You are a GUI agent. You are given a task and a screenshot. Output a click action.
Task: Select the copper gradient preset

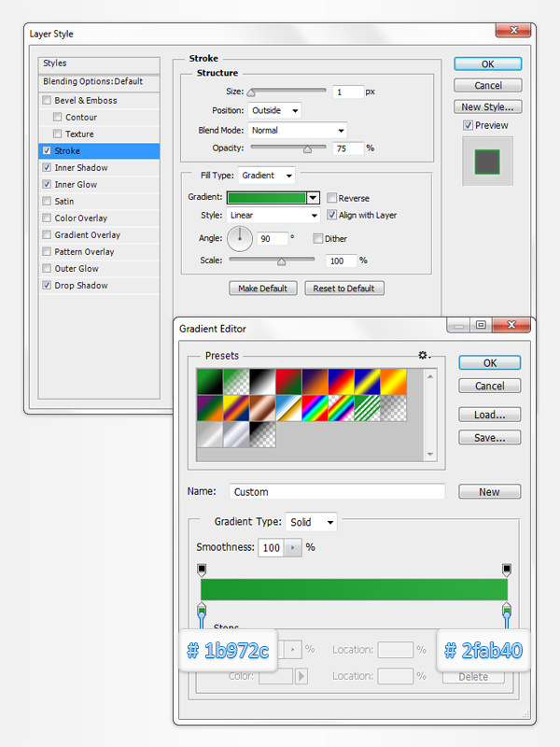coord(263,408)
